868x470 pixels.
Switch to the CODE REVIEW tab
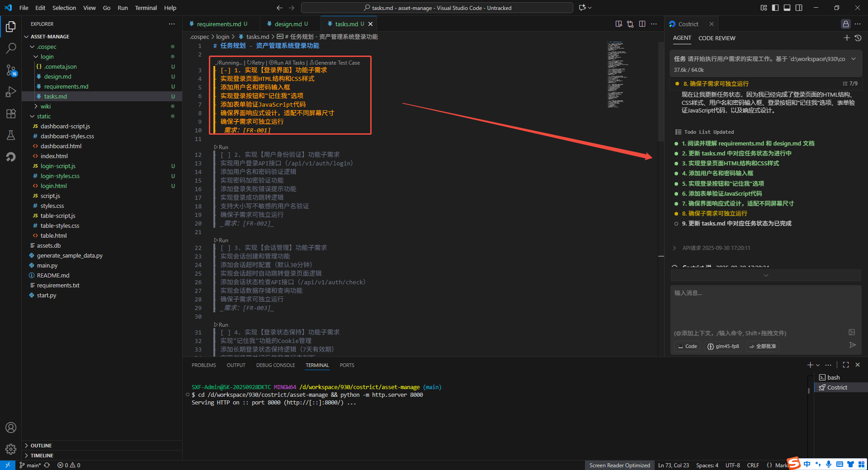[x=717, y=38]
